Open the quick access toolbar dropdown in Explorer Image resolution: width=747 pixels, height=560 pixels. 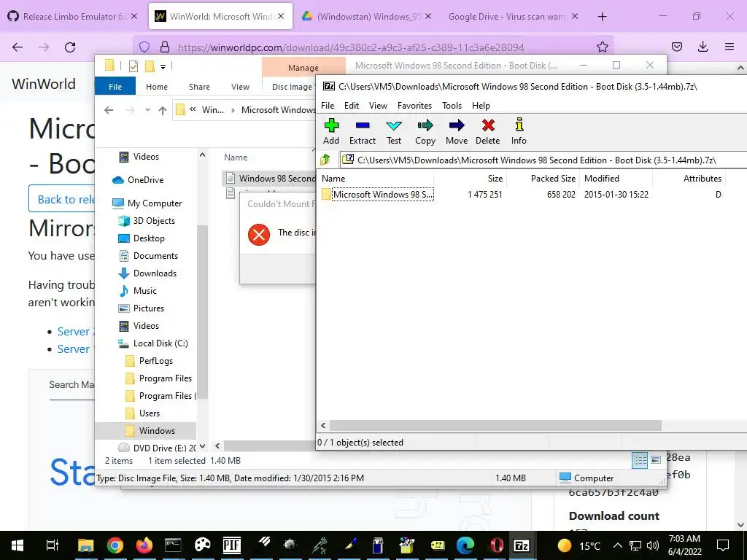tap(163, 66)
